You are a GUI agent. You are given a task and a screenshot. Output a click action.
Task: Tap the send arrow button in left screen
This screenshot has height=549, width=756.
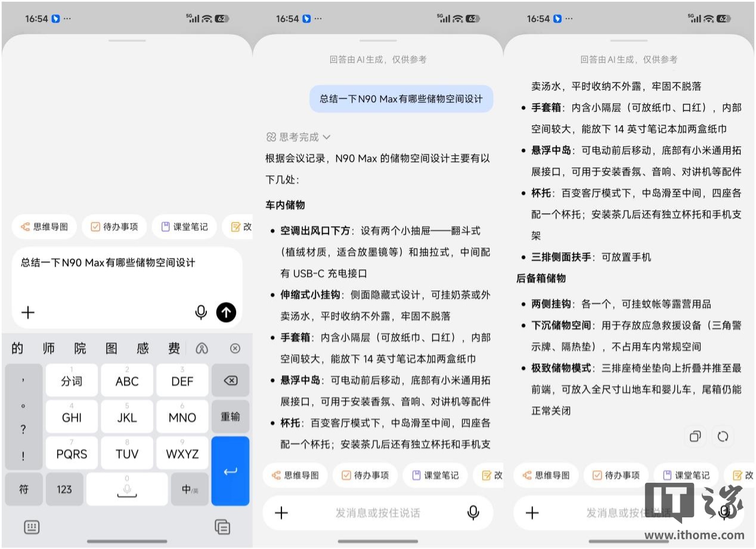point(226,311)
